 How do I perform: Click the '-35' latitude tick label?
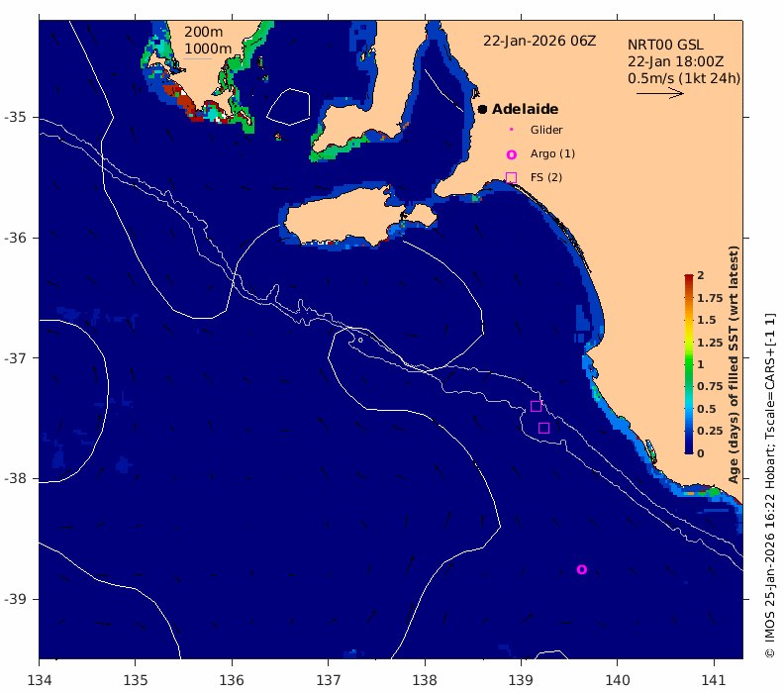click(15, 117)
